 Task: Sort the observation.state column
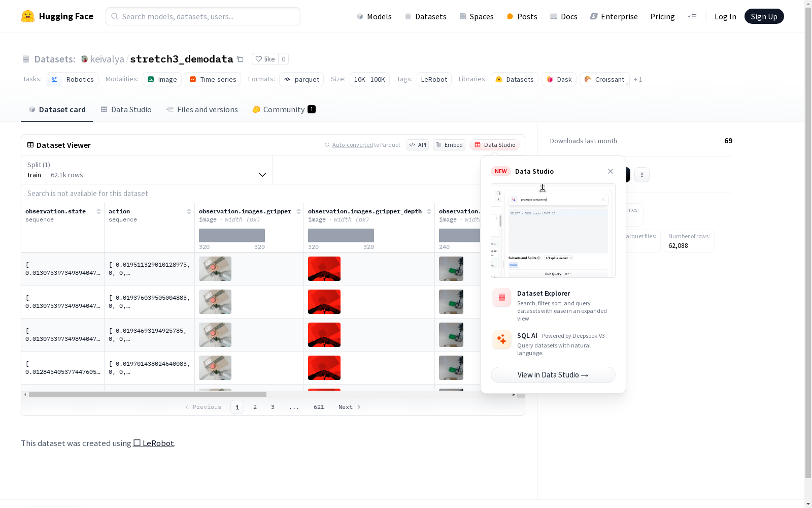coord(98,211)
